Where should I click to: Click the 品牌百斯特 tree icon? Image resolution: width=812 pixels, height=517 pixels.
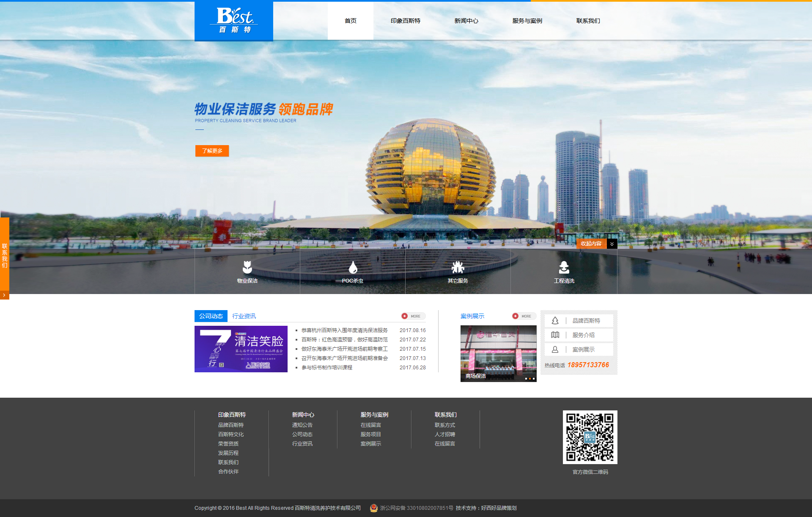(555, 321)
